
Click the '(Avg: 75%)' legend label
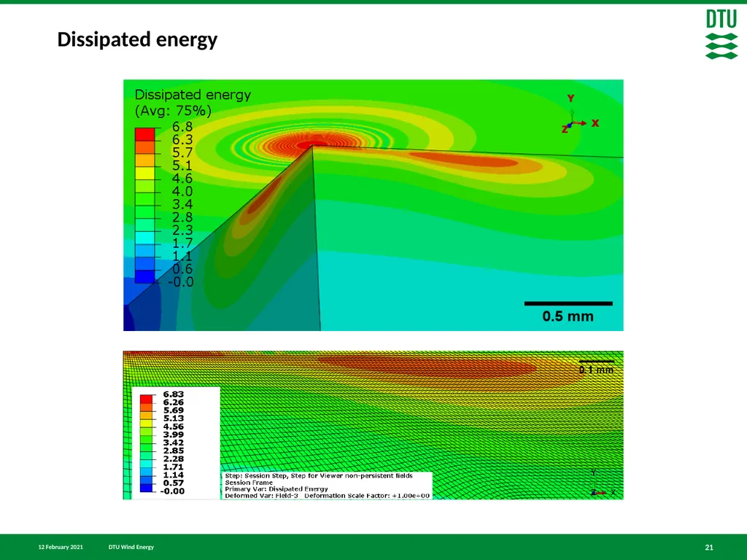click(173, 111)
